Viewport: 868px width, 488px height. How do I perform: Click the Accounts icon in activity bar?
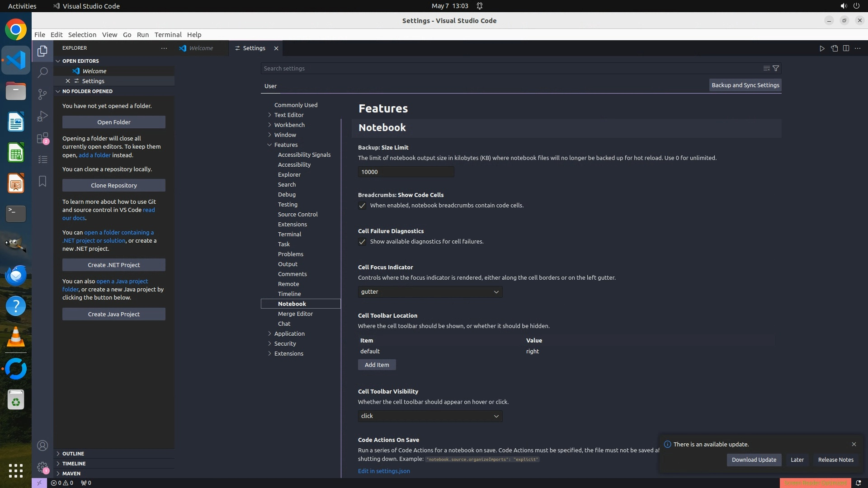(x=42, y=446)
